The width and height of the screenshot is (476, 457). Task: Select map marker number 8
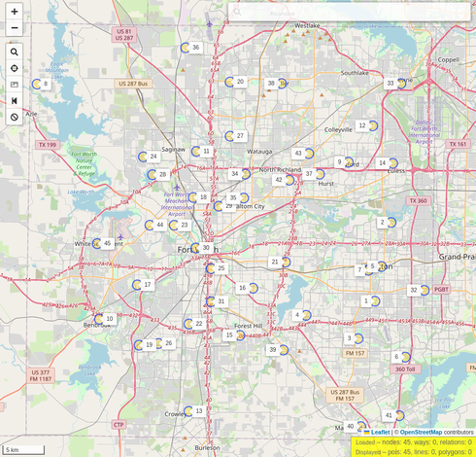(x=37, y=84)
